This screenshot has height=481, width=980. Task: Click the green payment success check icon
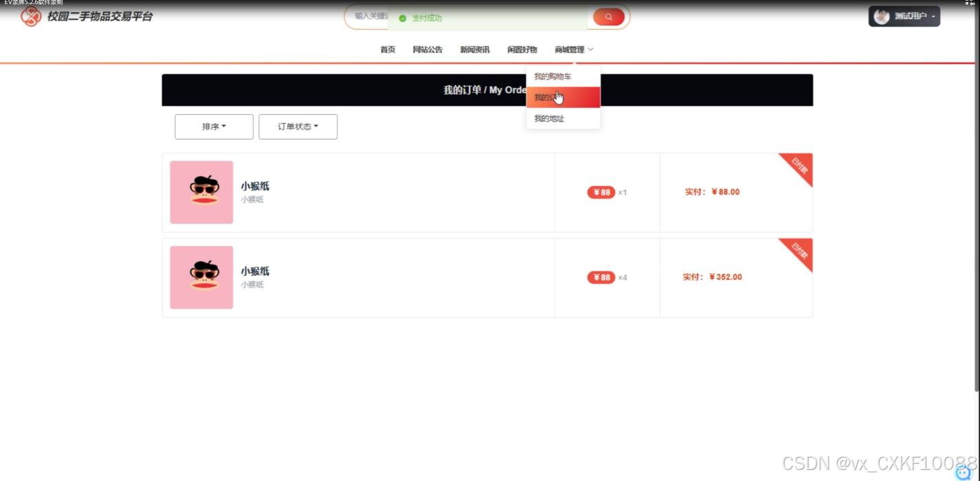(x=402, y=19)
